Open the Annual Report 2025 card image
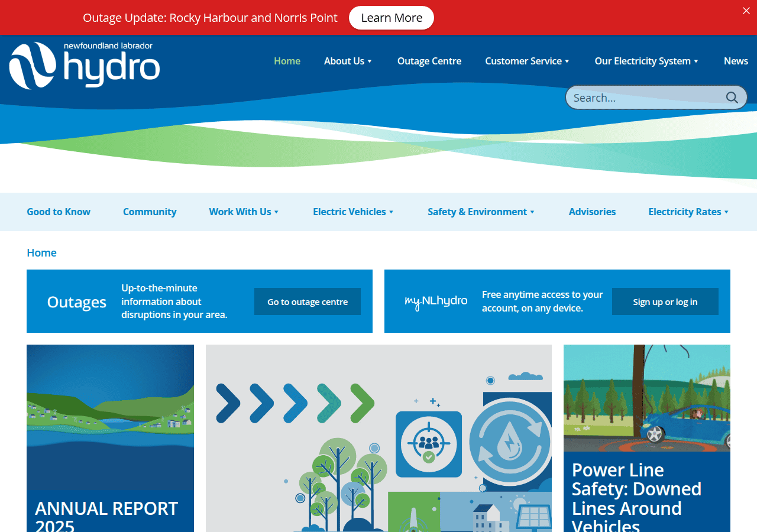Screen dimensions: 757x532 coord(110,417)
